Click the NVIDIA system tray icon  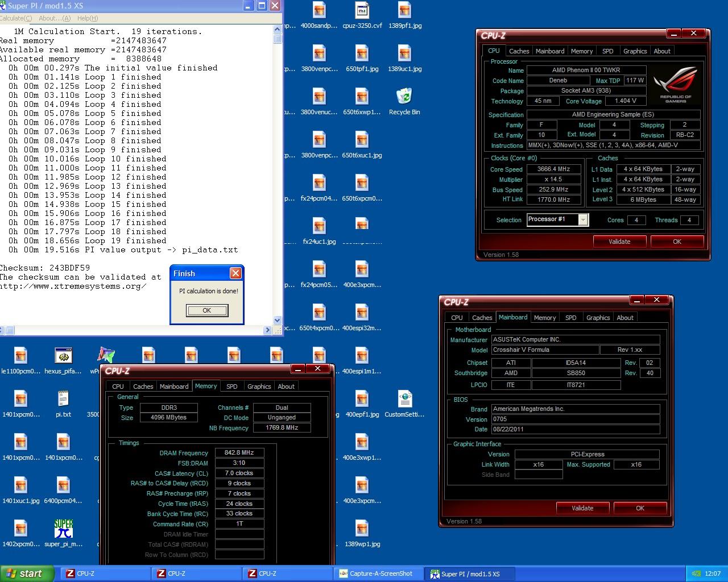(696, 573)
